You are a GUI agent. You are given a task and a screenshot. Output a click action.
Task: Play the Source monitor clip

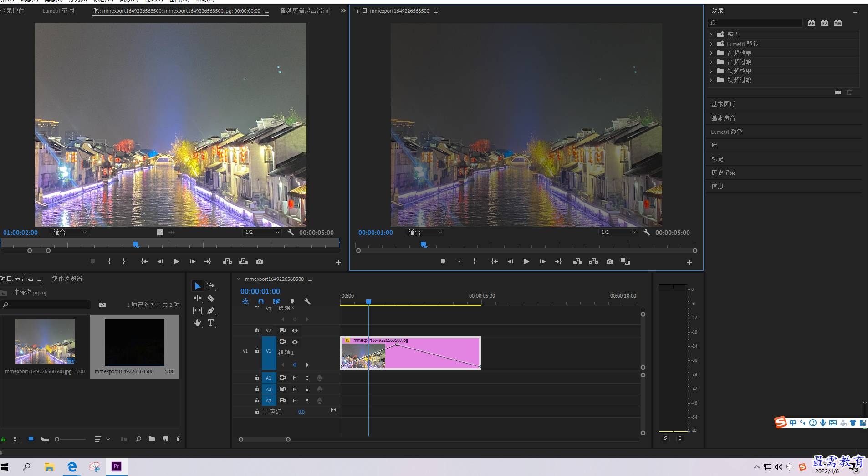pos(176,262)
